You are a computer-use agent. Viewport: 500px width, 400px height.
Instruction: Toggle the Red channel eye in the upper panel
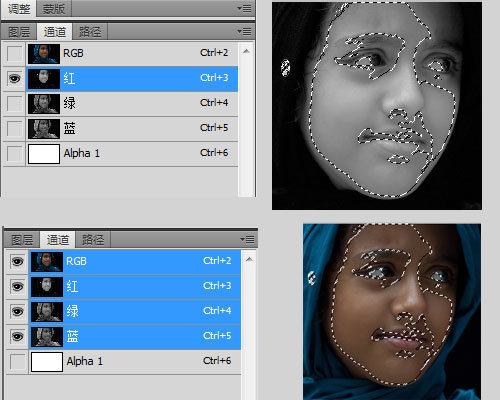(x=14, y=79)
